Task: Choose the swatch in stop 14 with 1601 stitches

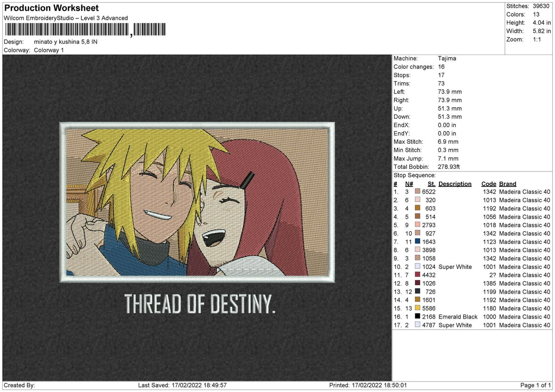Action: (x=418, y=300)
